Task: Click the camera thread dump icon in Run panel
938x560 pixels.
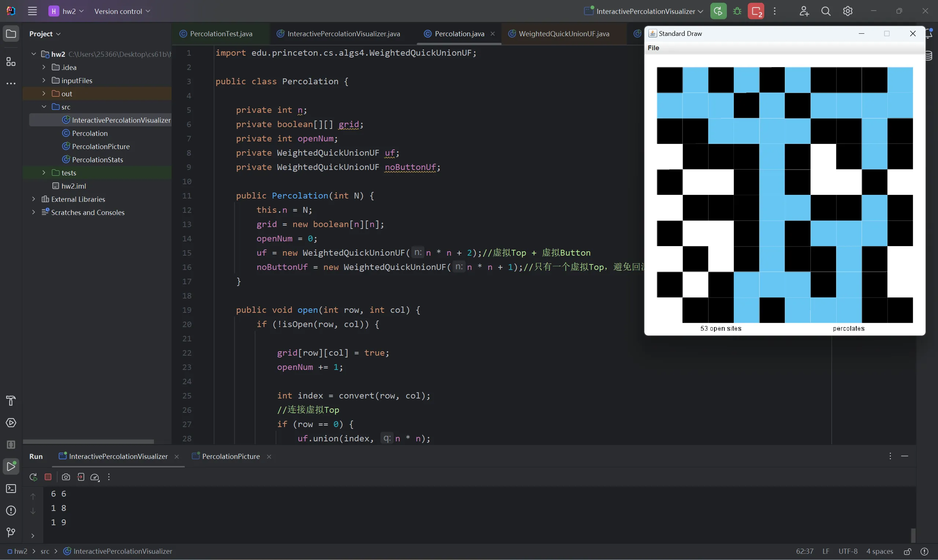Action: pos(66,477)
